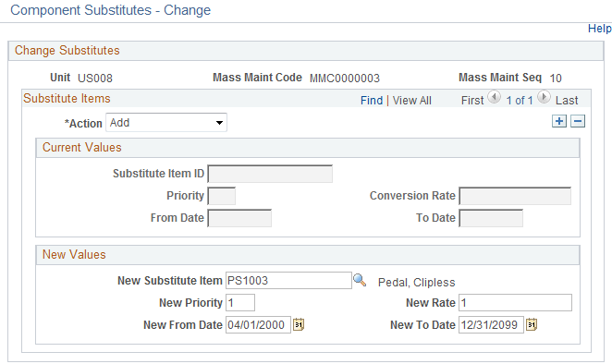The image size is (612, 364).
Task: Click the current Priority field
Action: point(221,196)
